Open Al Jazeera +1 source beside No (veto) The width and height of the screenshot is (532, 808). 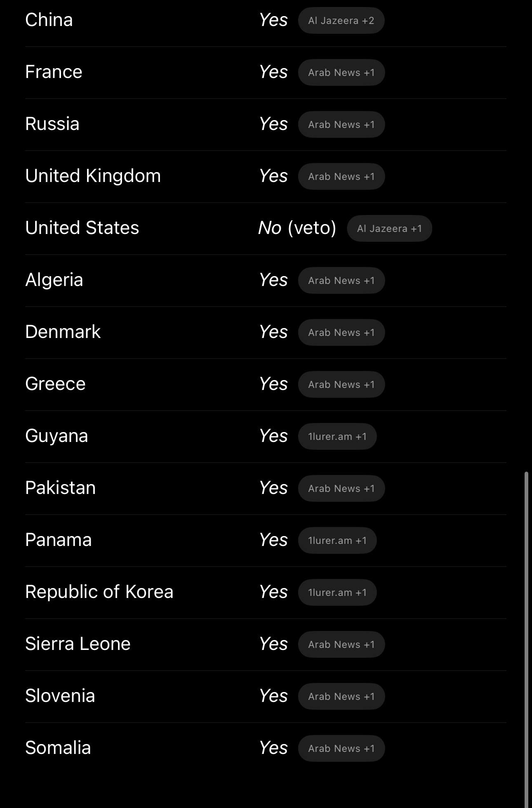[389, 229]
